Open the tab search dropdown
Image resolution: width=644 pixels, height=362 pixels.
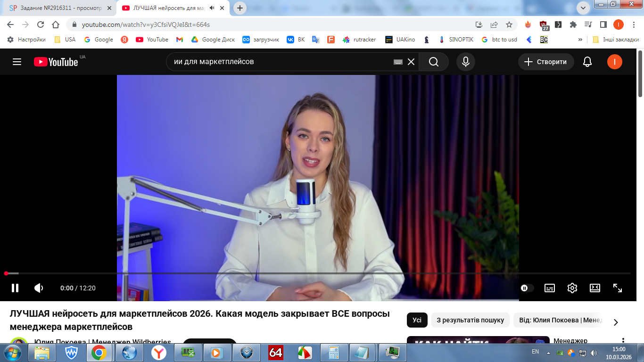[583, 8]
